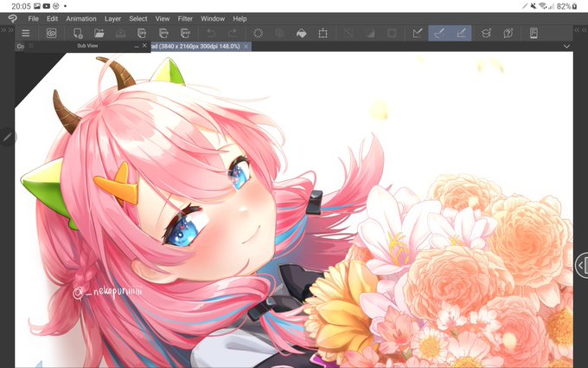This screenshot has height=368, width=588.
Task: Toggle Snap to Ruler
Action: point(418,34)
